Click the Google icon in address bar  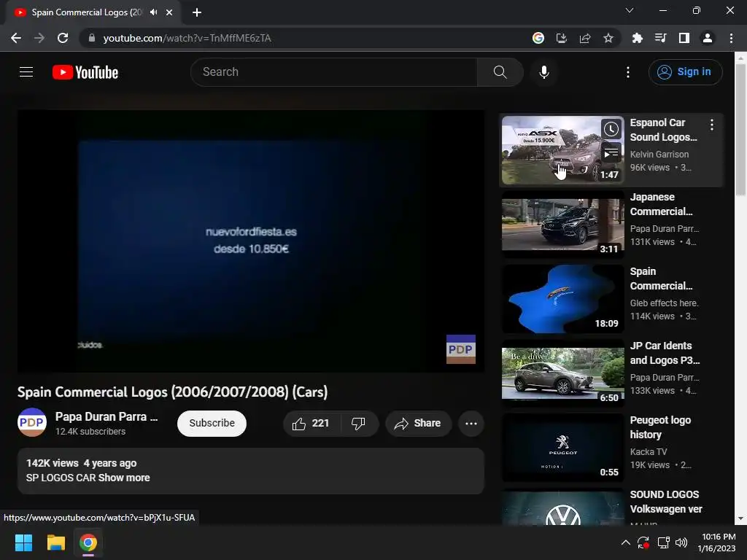[538, 38]
